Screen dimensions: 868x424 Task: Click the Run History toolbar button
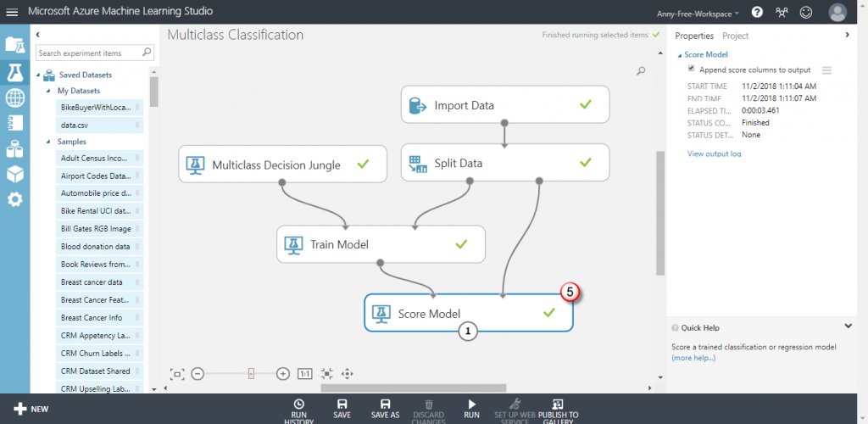(299, 412)
